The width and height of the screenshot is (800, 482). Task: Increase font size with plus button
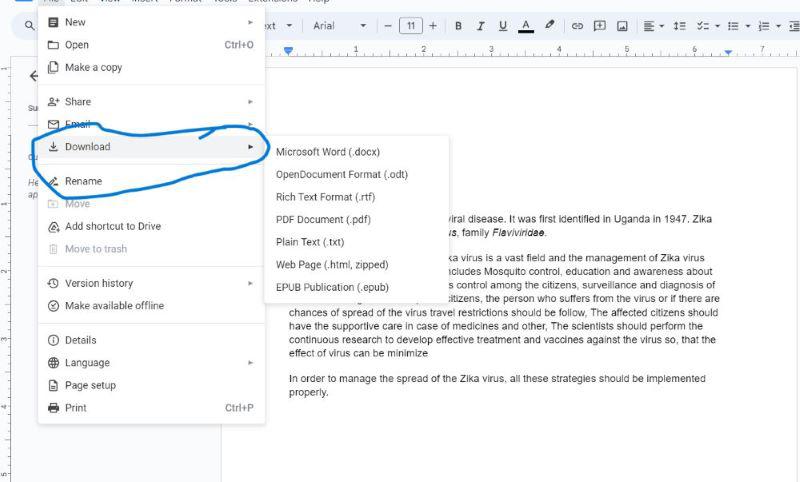(433, 26)
